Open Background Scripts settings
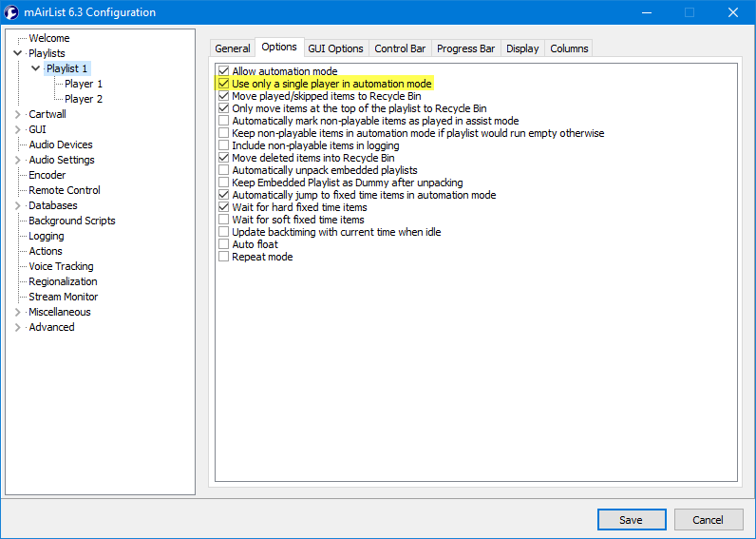The height and width of the screenshot is (539, 756). click(x=72, y=221)
